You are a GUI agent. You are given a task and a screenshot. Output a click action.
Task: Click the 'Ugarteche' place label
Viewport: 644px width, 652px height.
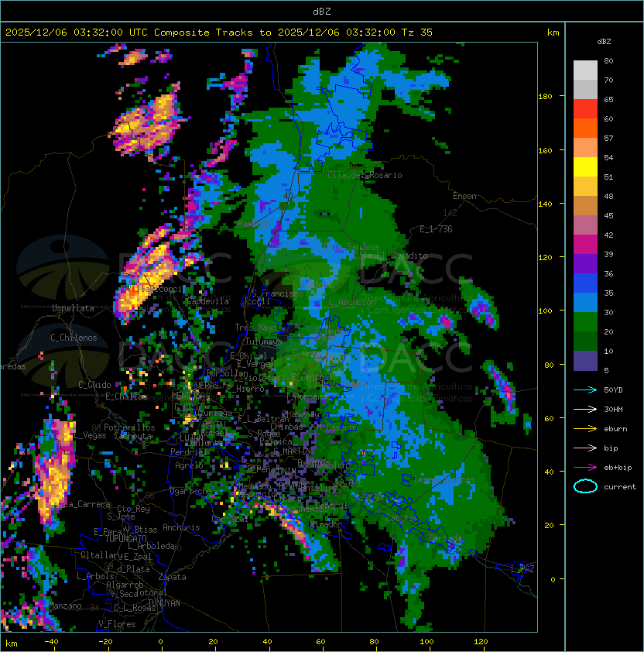point(191,491)
